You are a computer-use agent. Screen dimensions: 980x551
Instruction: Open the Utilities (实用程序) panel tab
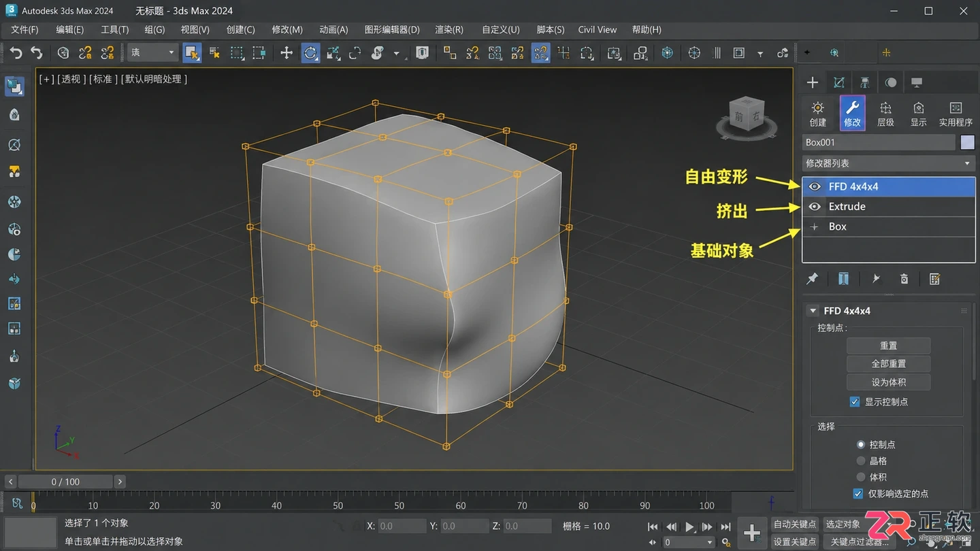point(955,114)
